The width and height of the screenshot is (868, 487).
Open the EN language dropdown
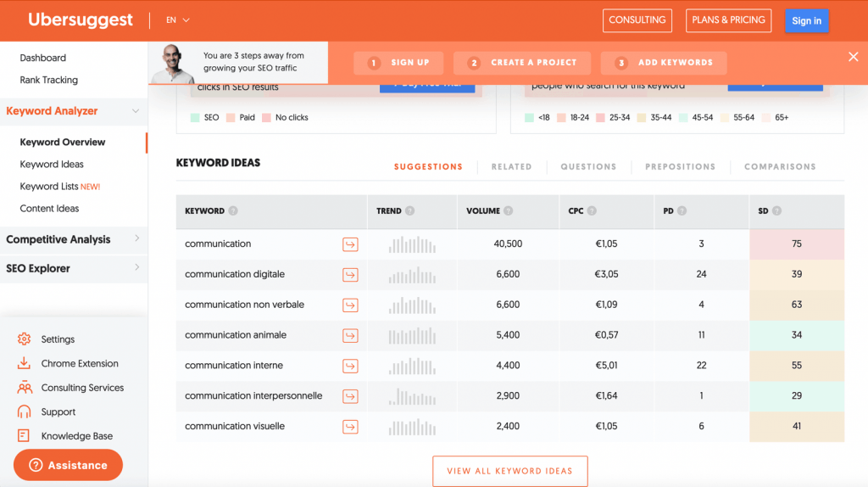pyautogui.click(x=178, y=20)
